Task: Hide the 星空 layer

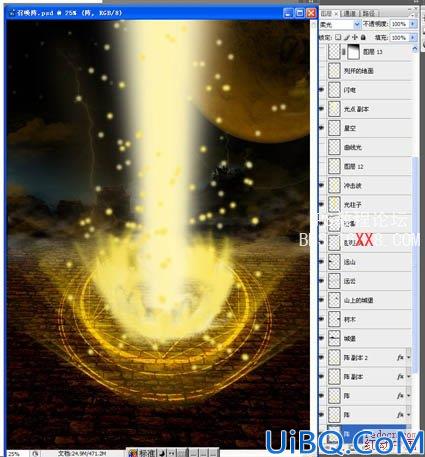Action: coord(322,128)
